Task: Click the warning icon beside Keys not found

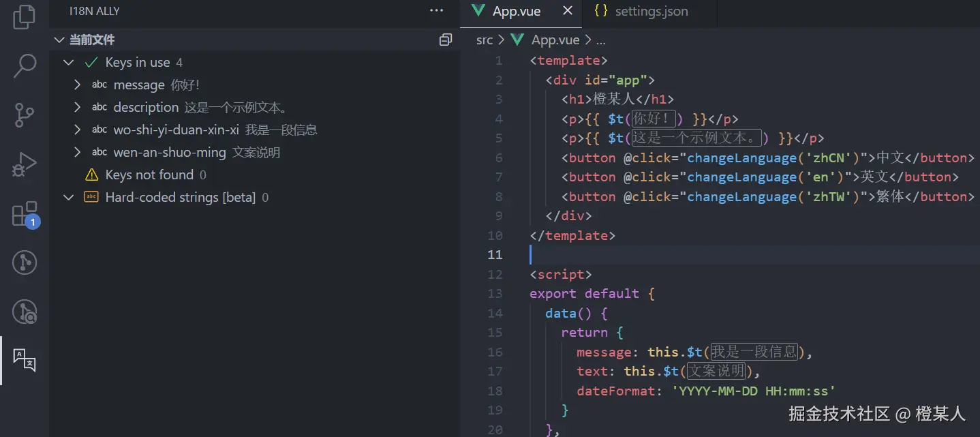Action: [91, 175]
